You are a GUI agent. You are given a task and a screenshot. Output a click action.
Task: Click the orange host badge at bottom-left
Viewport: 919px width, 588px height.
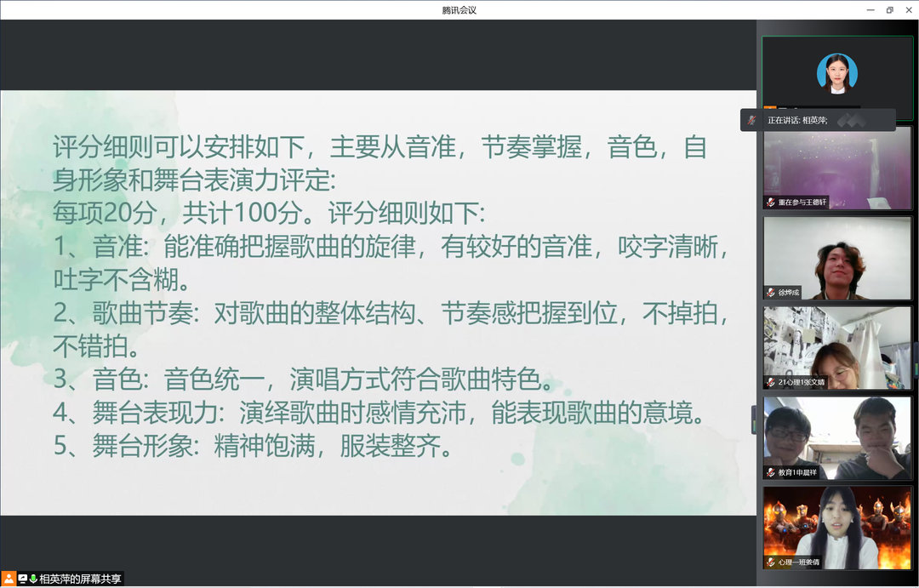click(9, 579)
